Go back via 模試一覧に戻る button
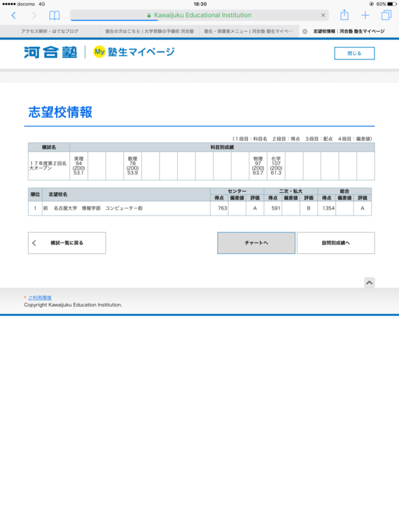The width and height of the screenshot is (399, 532). point(67,243)
